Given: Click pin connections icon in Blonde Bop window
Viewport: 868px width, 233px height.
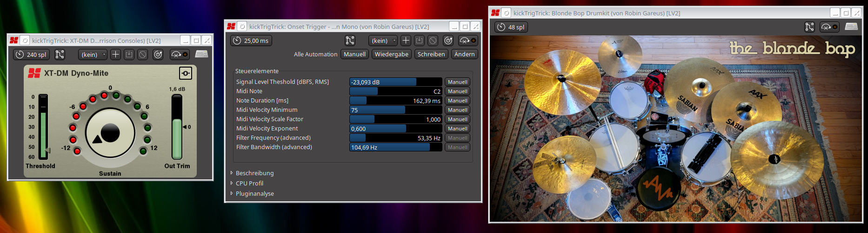Looking at the screenshot, I should coord(809,27).
